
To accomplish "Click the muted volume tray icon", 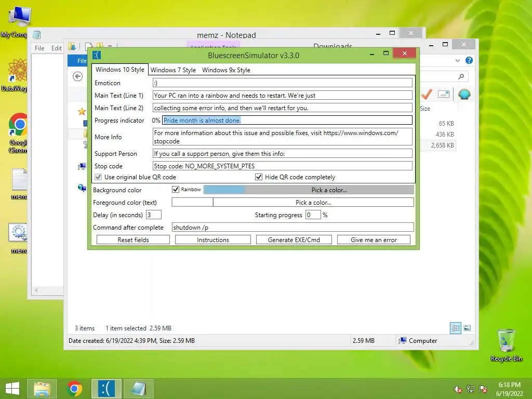I will (458, 389).
